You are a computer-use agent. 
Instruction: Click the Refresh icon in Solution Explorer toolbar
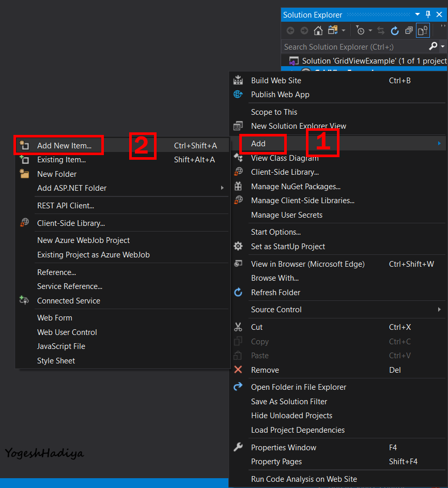coord(395,31)
